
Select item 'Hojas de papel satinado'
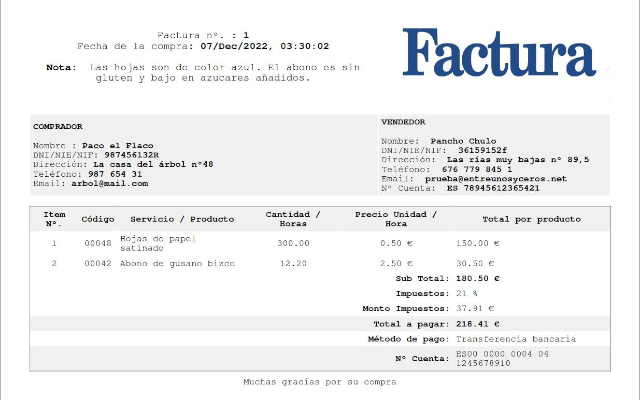pyautogui.click(x=158, y=243)
